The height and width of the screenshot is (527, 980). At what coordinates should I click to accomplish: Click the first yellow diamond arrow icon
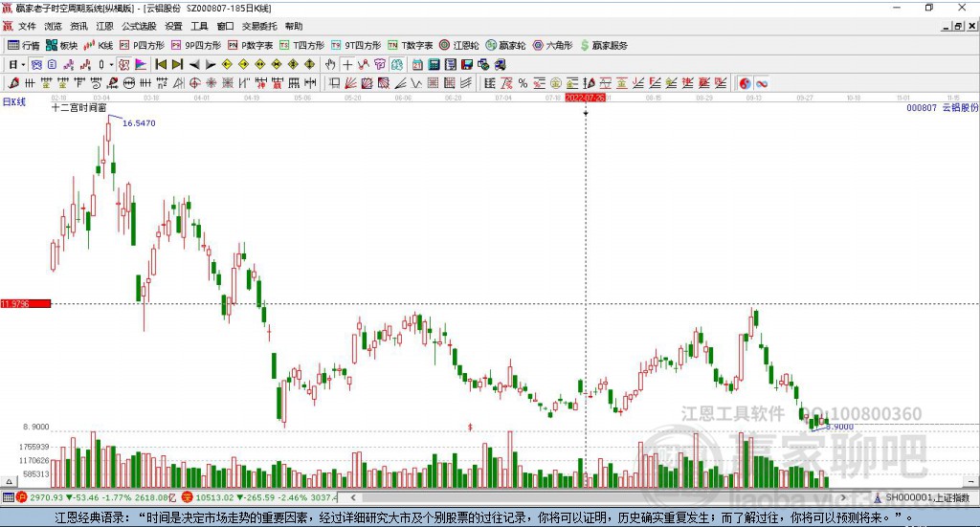pyautogui.click(x=227, y=64)
